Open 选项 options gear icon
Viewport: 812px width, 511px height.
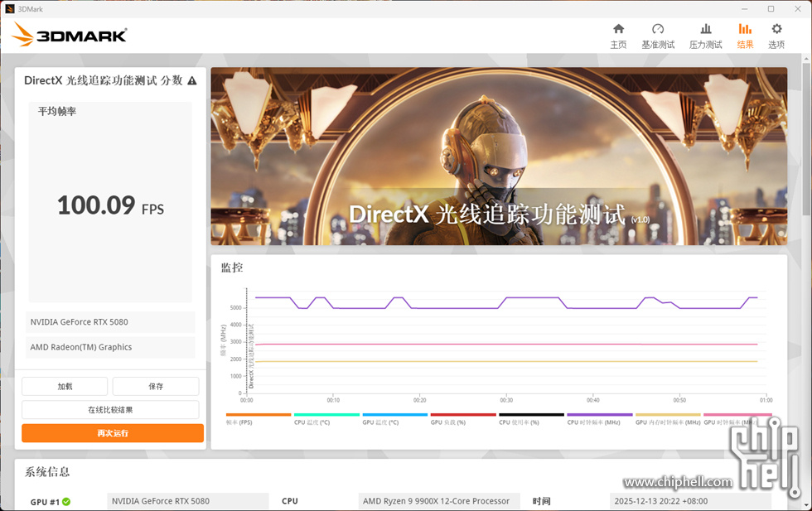[776, 36]
